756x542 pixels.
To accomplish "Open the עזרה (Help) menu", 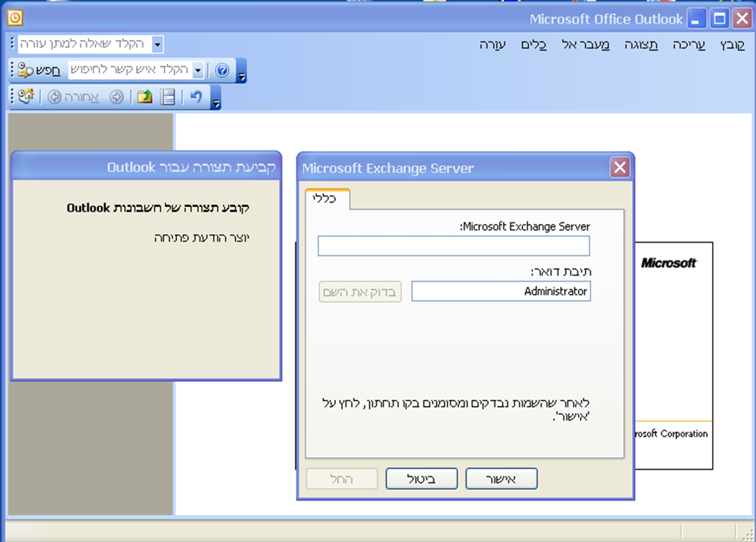I will 492,45.
